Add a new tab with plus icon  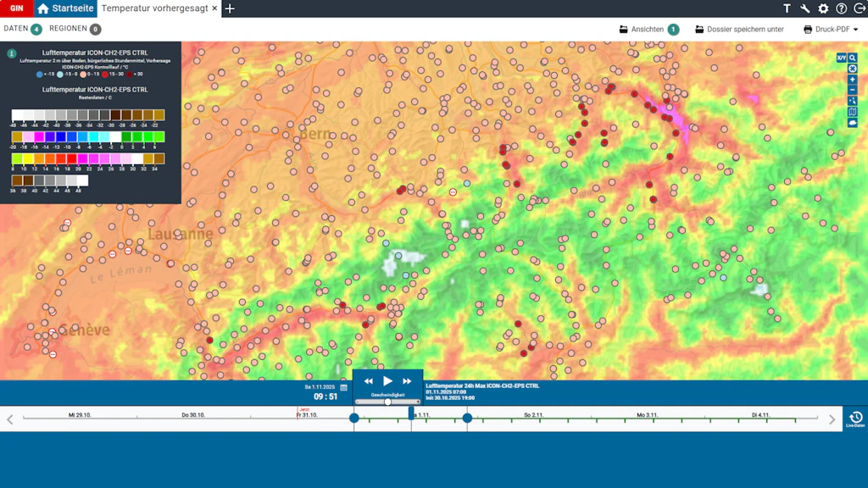tap(230, 8)
